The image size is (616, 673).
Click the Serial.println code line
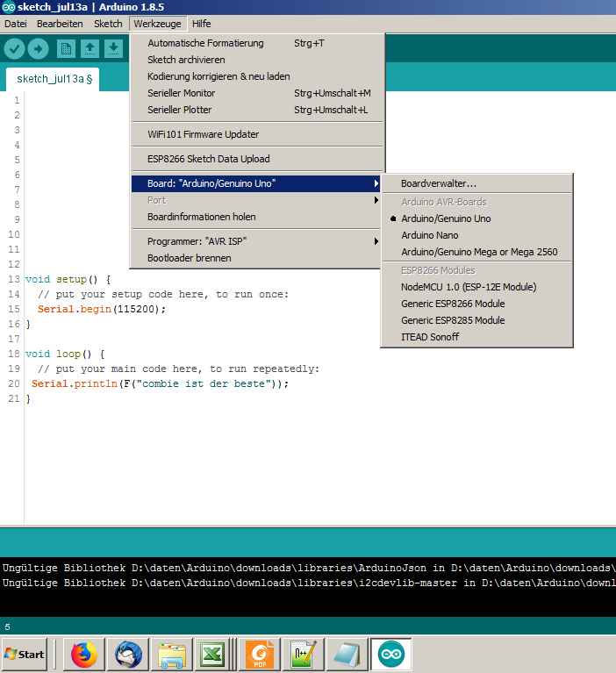[160, 383]
